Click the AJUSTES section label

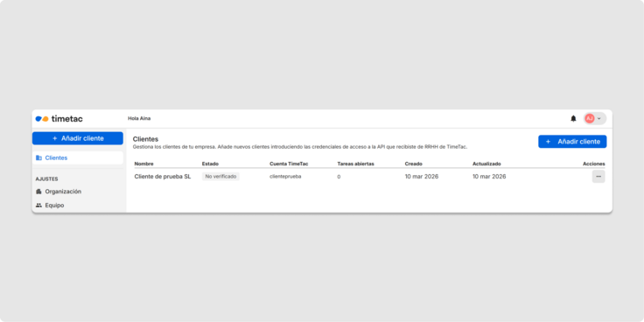47,179
